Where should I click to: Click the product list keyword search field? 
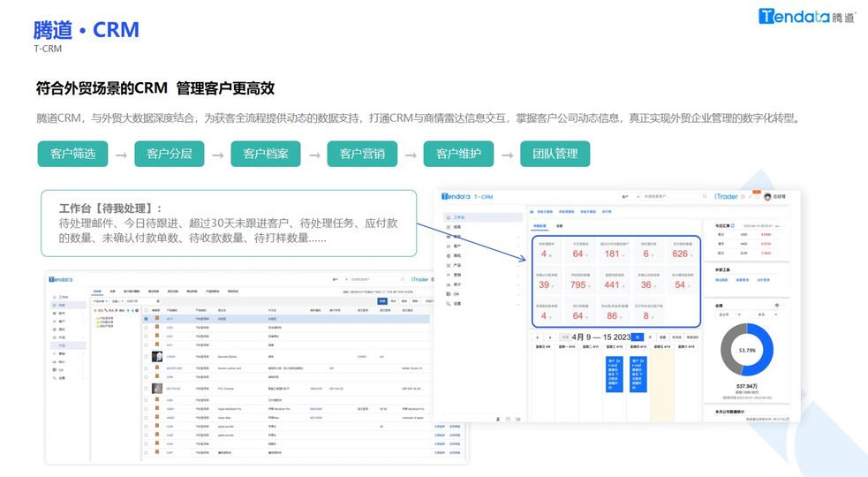(385, 291)
